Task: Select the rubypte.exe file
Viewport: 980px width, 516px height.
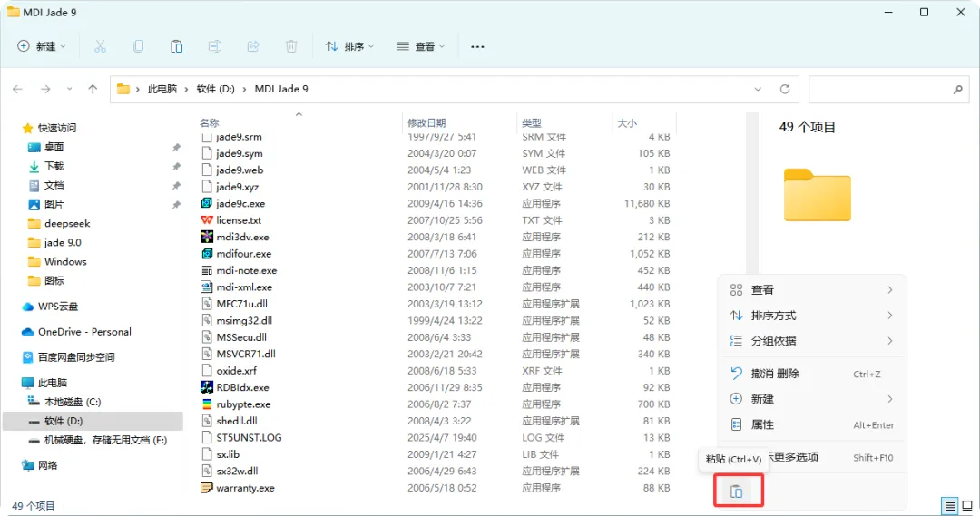Action: click(243, 404)
